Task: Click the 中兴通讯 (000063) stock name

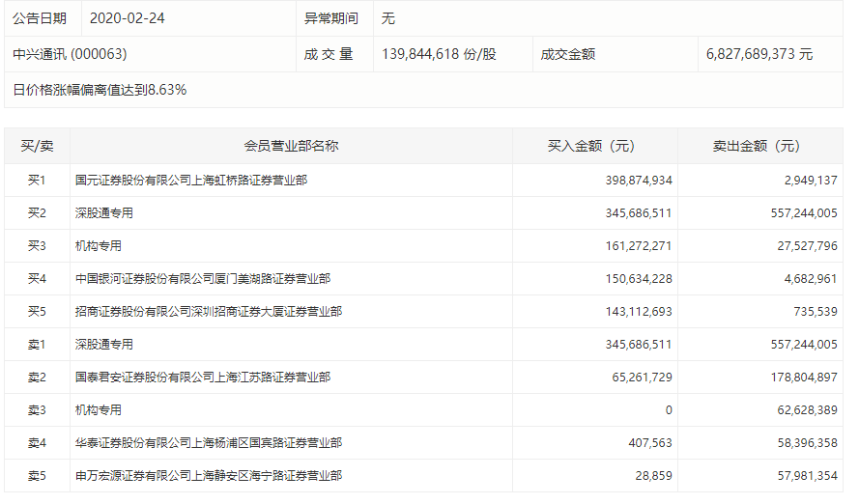Action: coord(71,54)
